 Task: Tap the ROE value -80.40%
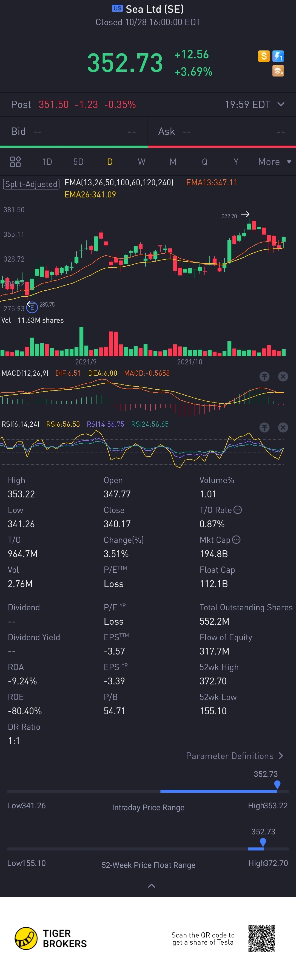tap(25, 711)
